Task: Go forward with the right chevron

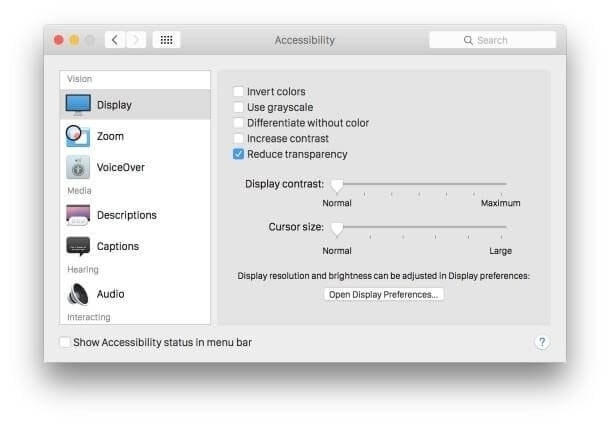Action: point(136,40)
